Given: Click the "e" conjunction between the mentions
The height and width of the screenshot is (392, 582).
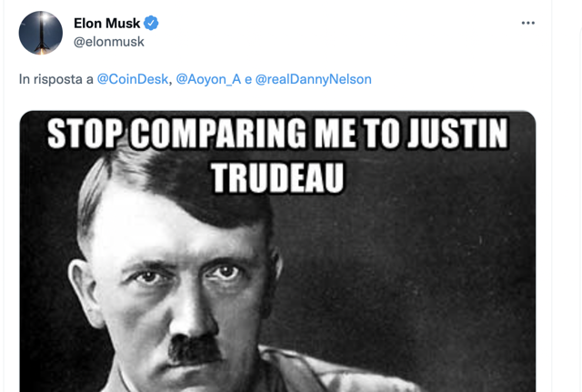Looking at the screenshot, I should coord(248,79).
